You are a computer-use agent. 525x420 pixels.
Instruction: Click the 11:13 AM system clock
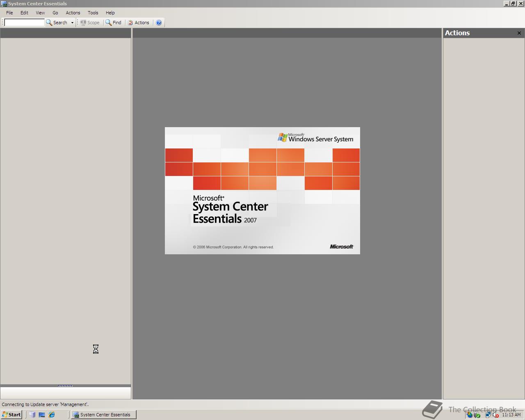(511, 415)
